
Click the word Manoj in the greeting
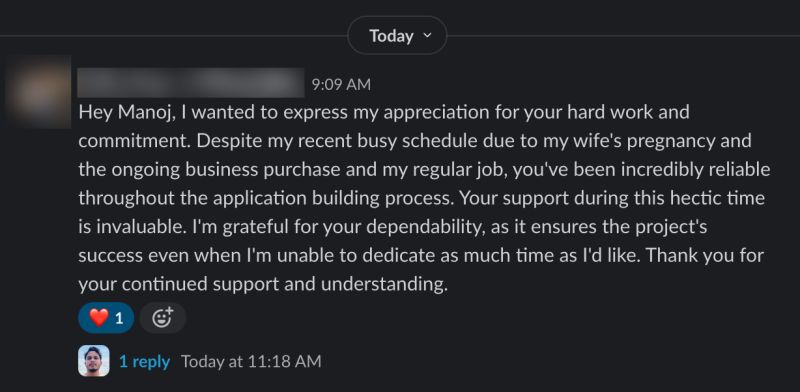tap(147, 112)
